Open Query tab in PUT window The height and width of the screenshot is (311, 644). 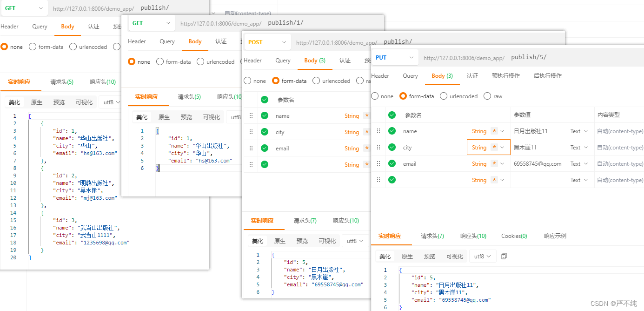click(411, 76)
